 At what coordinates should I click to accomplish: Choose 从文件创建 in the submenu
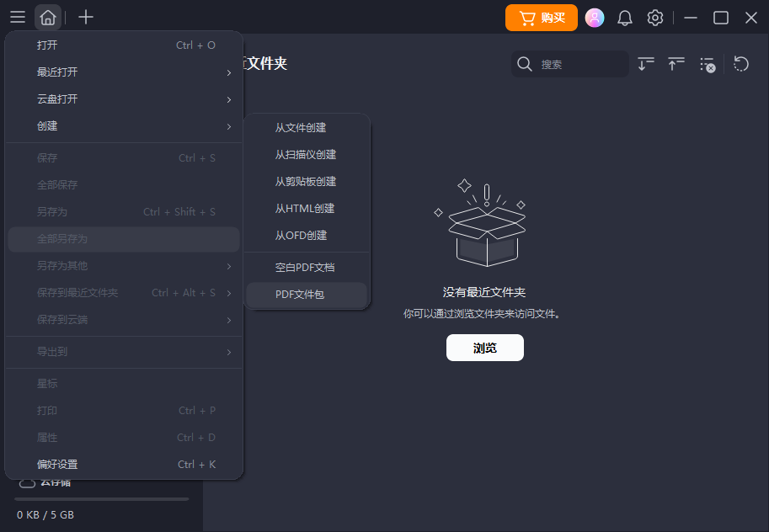click(307, 127)
